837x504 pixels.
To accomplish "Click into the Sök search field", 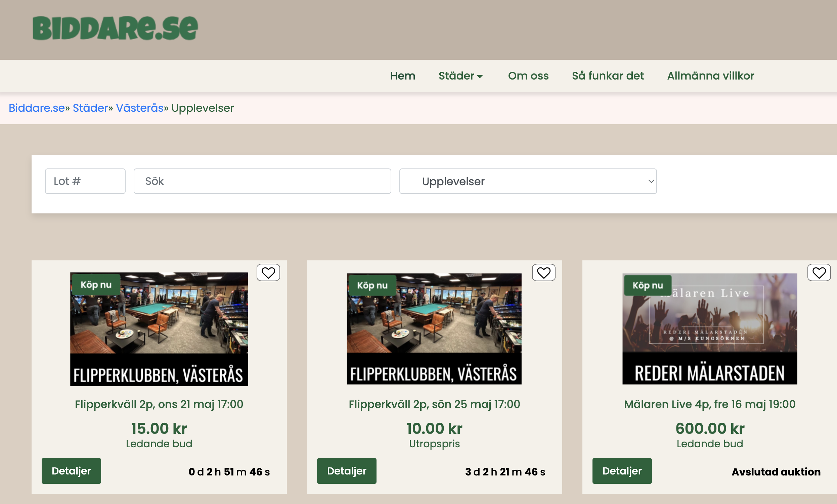I will tap(262, 181).
